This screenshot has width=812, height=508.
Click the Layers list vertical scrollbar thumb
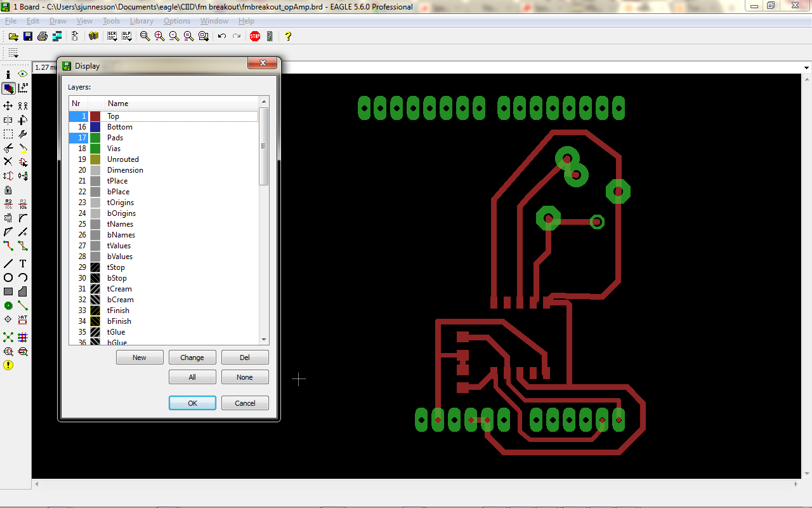tap(264, 146)
